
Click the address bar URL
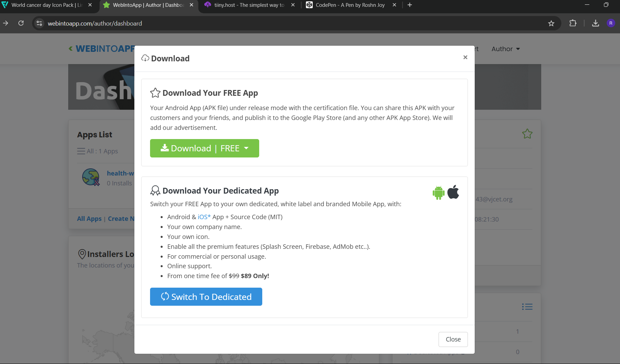click(x=95, y=24)
